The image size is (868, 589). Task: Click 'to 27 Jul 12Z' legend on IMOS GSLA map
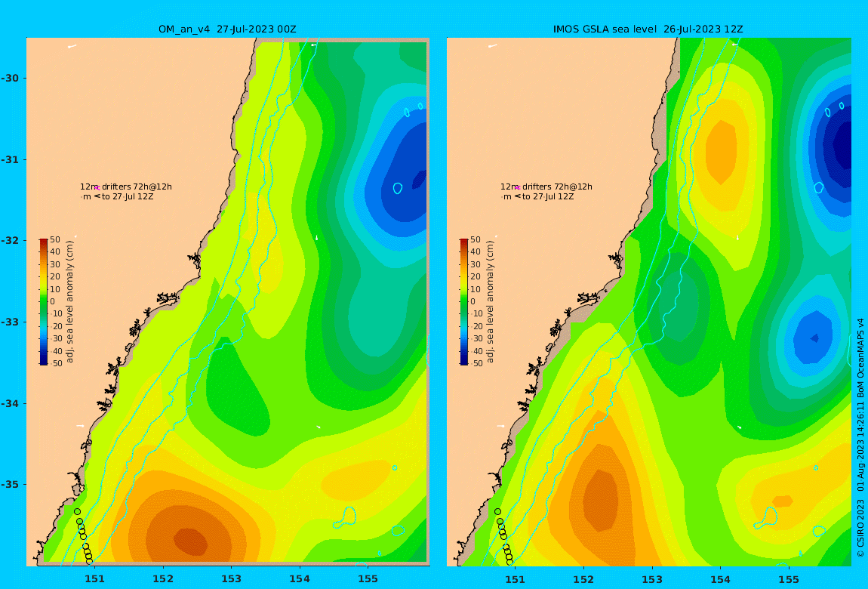[x=548, y=196]
